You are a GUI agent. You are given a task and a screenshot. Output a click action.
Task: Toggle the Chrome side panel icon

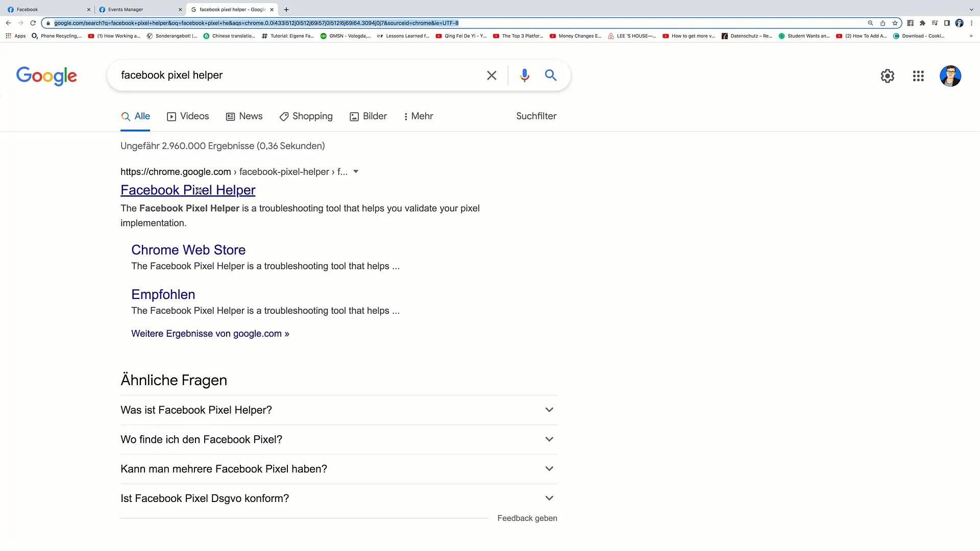947,23
